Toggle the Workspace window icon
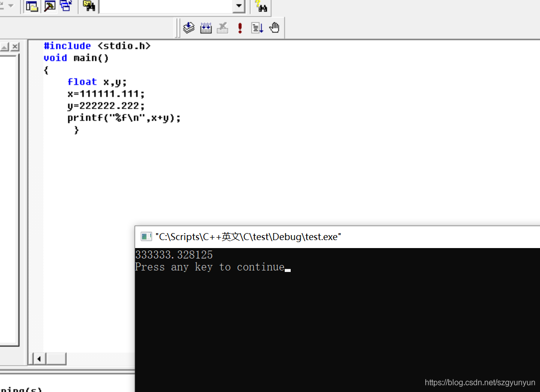This screenshot has height=392, width=540. (x=32, y=6)
